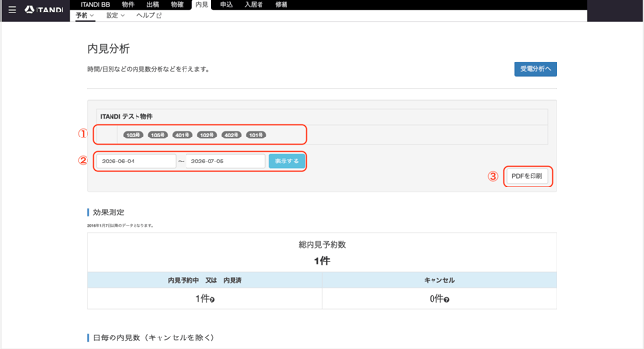Click the キャンセル column header
This screenshot has width=644, height=349.
tap(439, 280)
